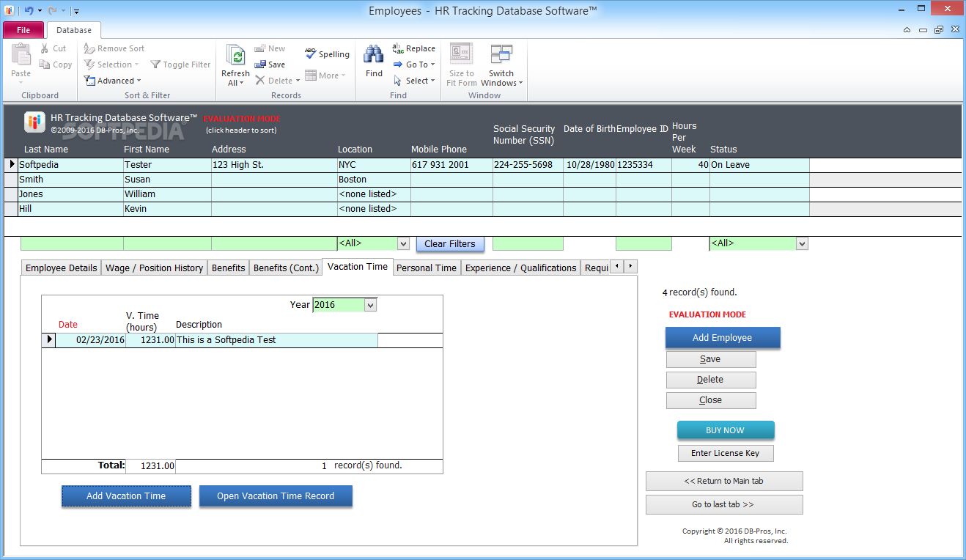Click the Switch Windows icon
This screenshot has width=966, height=560.
[501, 54]
